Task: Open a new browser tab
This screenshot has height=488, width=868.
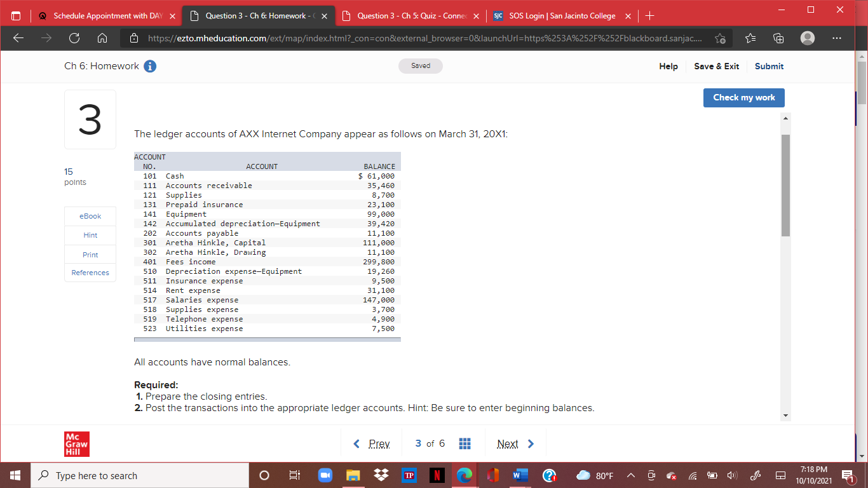Action: coord(648,16)
